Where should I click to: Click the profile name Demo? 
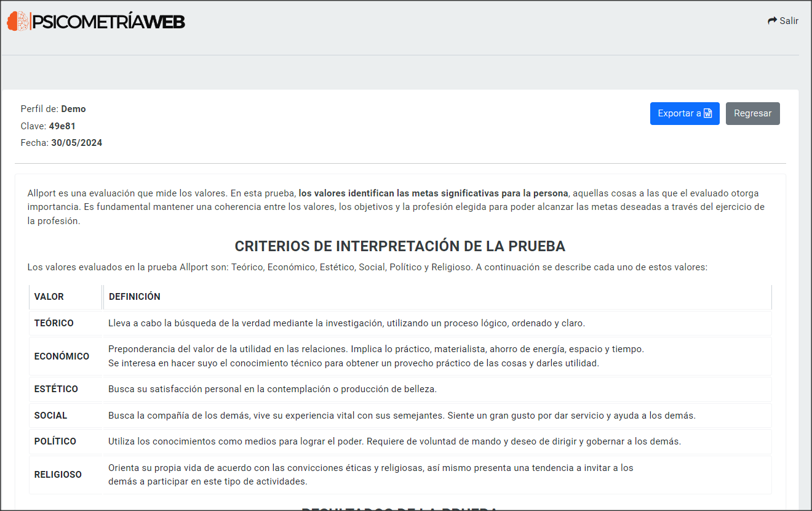click(x=73, y=109)
